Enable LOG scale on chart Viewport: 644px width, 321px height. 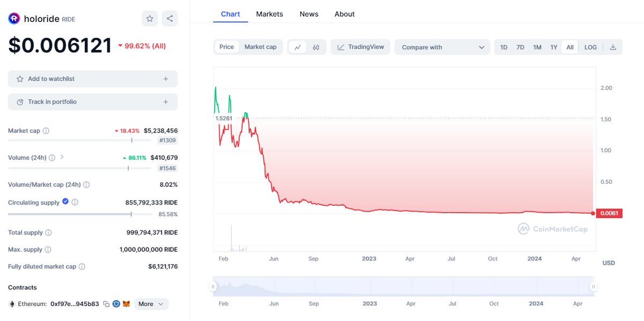click(x=590, y=47)
